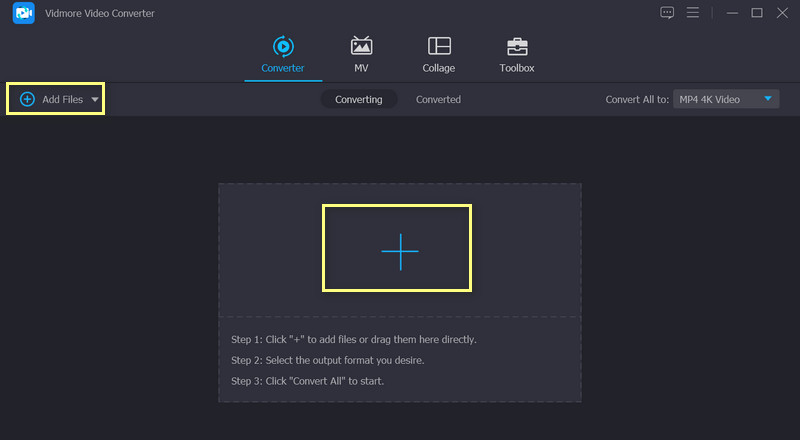Maximize the Vidmore window
The width and height of the screenshot is (800, 440).
tap(756, 13)
